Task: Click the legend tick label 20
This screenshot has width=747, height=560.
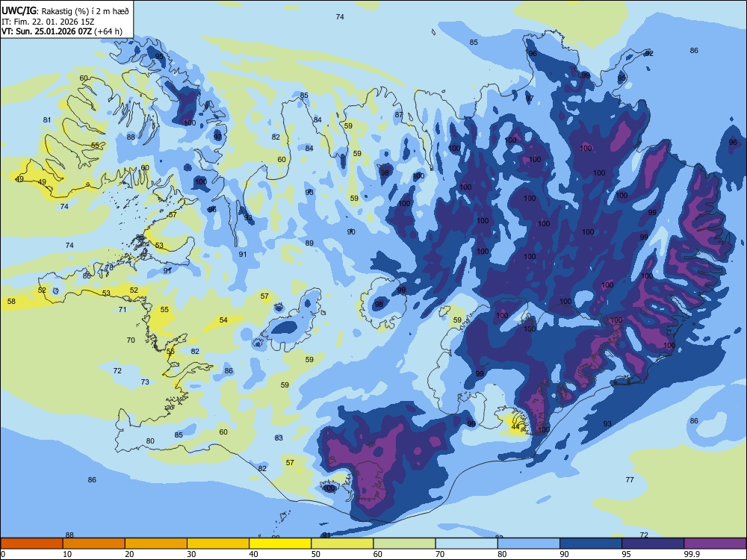Action: click(x=129, y=554)
